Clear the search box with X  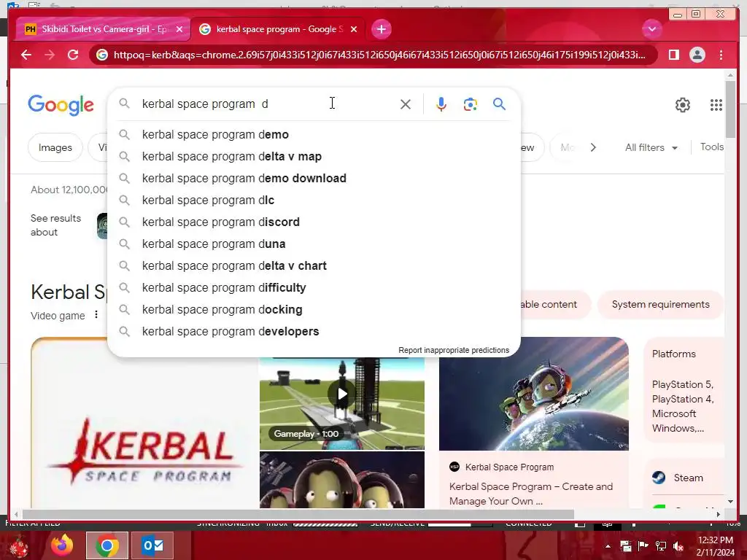tap(406, 104)
